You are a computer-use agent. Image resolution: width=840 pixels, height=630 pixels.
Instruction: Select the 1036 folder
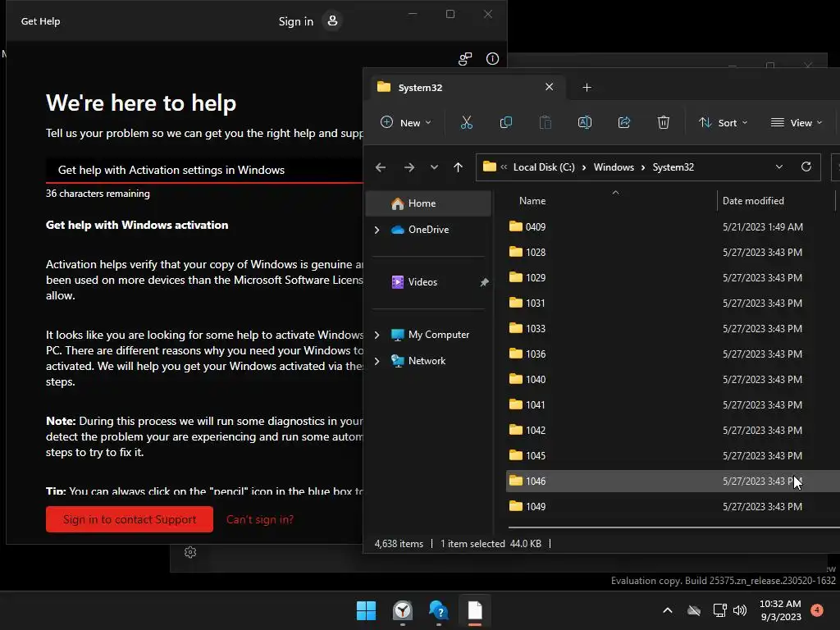(x=673, y=354)
